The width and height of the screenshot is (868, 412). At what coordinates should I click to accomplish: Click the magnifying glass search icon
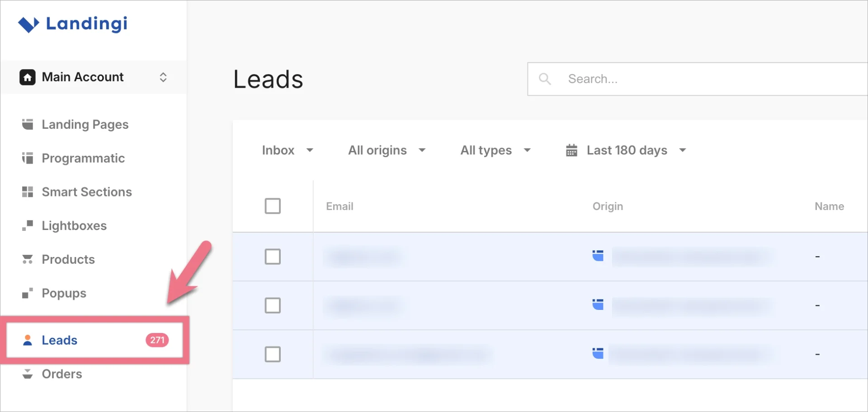pos(545,79)
